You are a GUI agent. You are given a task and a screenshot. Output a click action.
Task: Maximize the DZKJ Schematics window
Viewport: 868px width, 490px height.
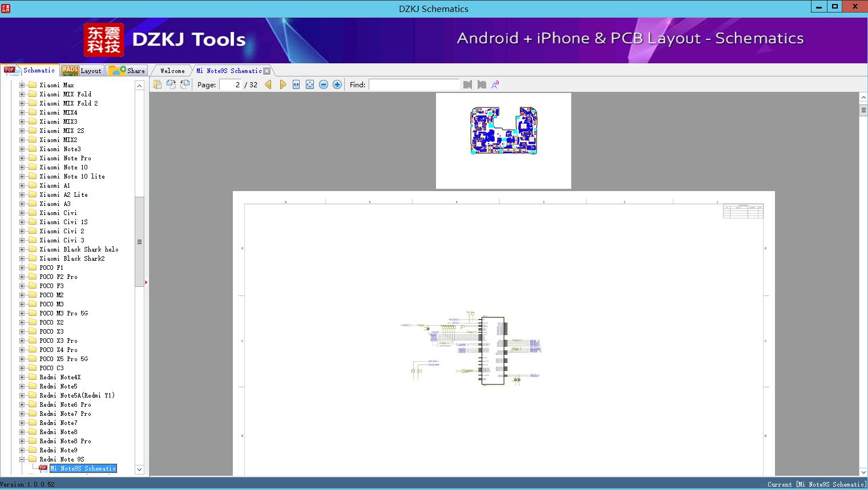[835, 7]
